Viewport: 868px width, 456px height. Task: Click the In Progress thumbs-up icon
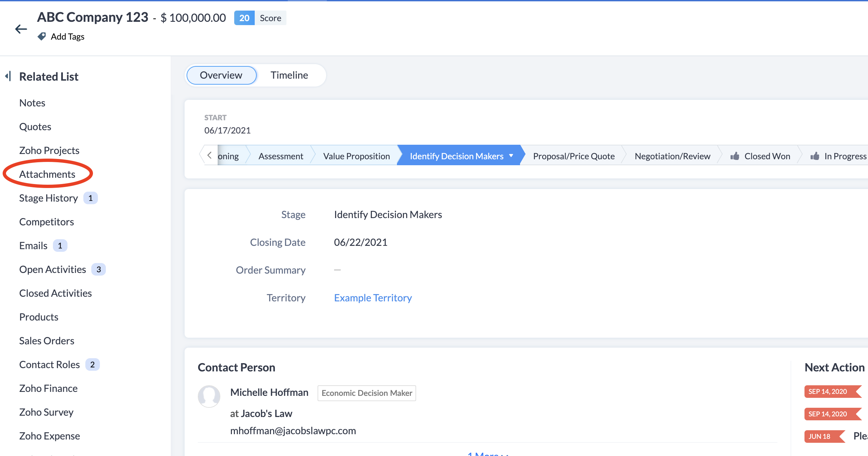(815, 156)
